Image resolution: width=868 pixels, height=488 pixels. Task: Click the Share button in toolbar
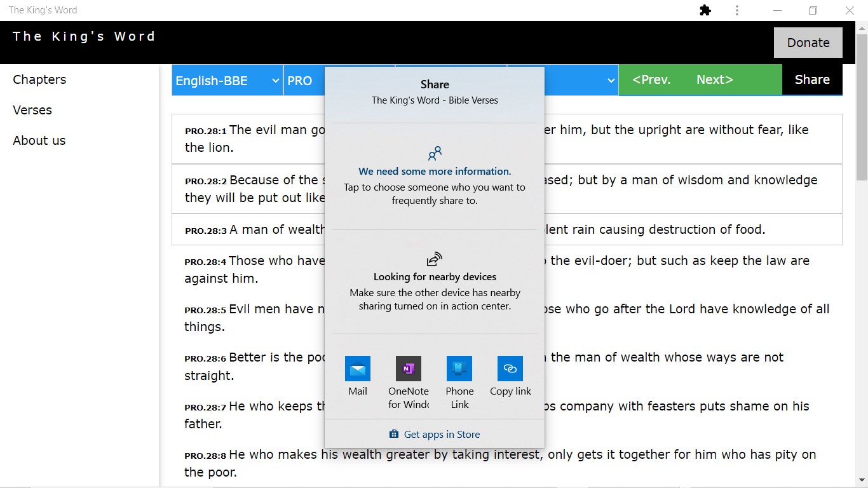tap(812, 79)
